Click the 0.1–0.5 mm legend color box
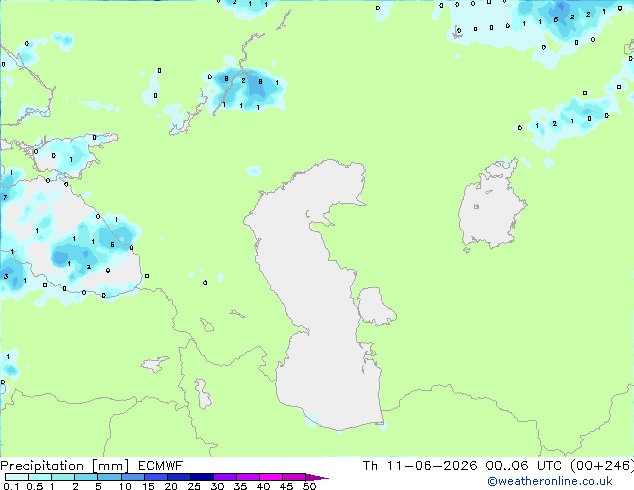This screenshot has width=634, height=490. tap(17, 477)
